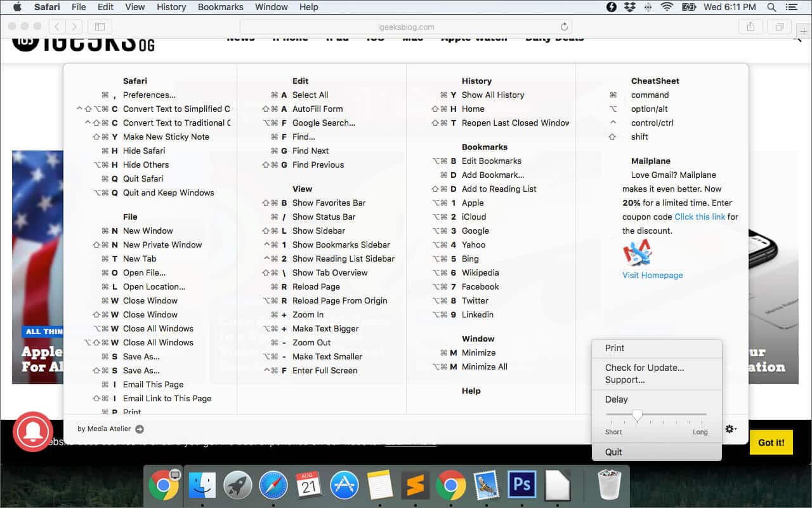
Task: Click the igeeksblog.com address field
Action: (x=406, y=27)
